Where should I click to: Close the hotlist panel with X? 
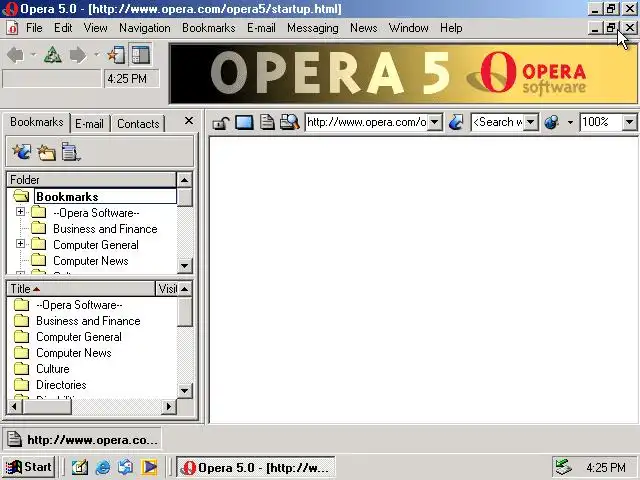(189, 121)
